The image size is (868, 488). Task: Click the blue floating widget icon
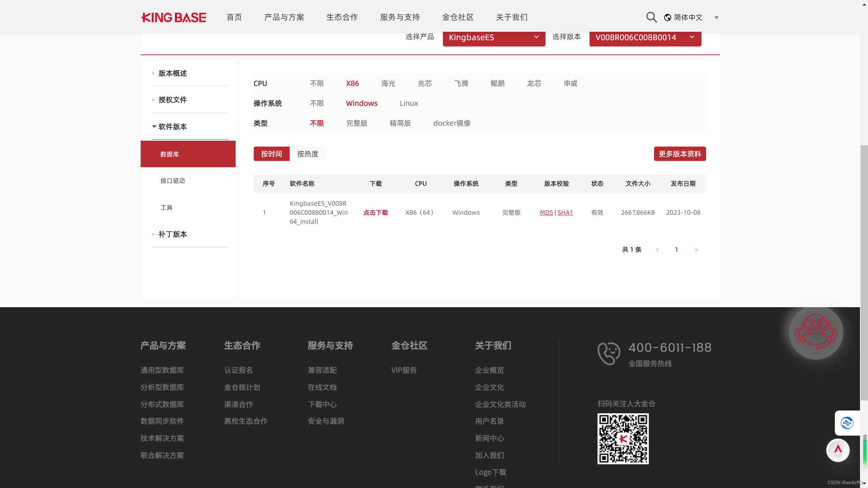tap(847, 423)
